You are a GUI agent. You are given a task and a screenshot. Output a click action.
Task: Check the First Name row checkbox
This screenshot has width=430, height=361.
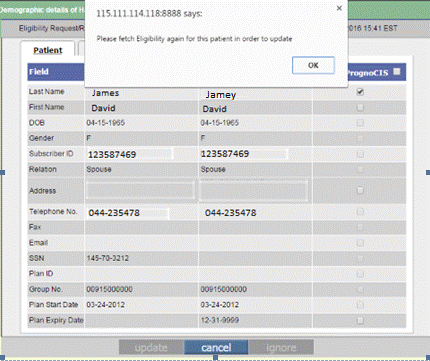click(x=360, y=108)
